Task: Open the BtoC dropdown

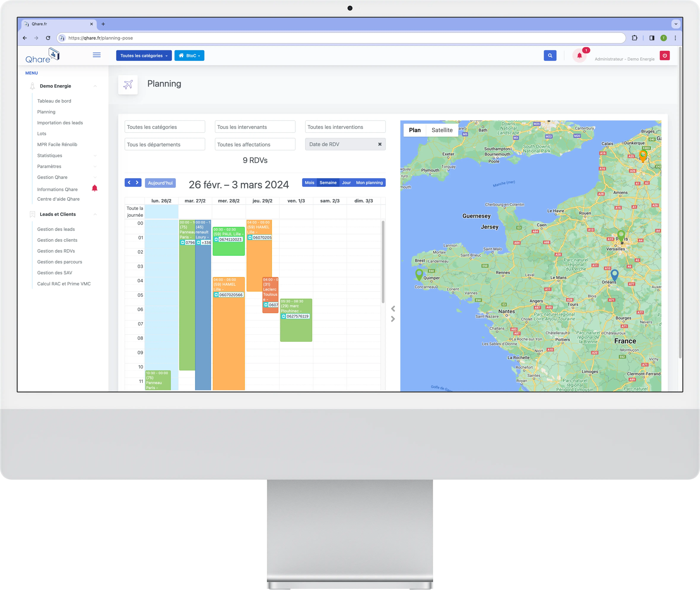Action: coord(189,55)
